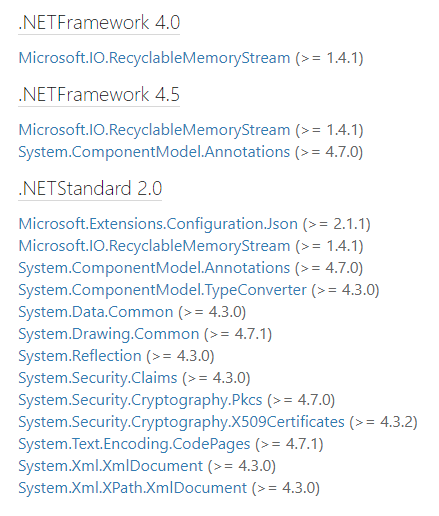Click the .NETFramework 4.0 heading
Screen dimensions: 439x516
point(99,23)
